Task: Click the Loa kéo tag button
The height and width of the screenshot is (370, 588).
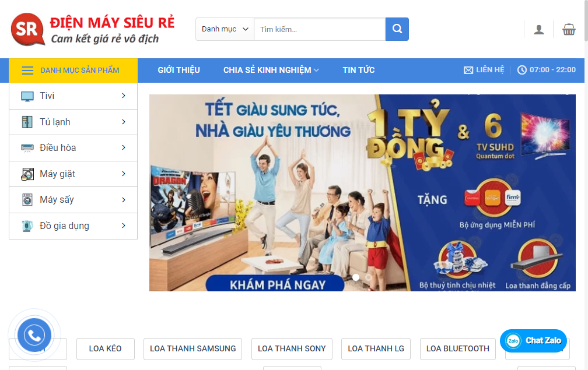Action: point(106,348)
